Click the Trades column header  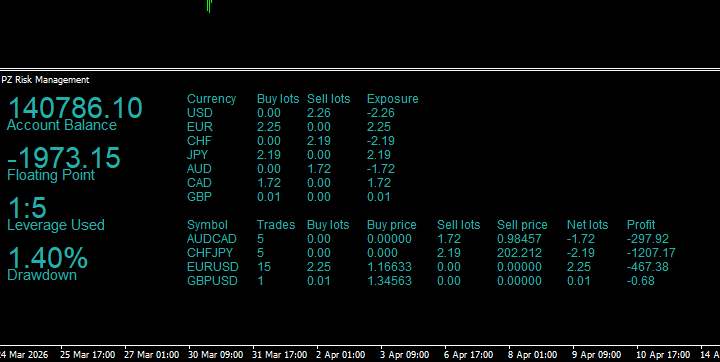(276, 225)
